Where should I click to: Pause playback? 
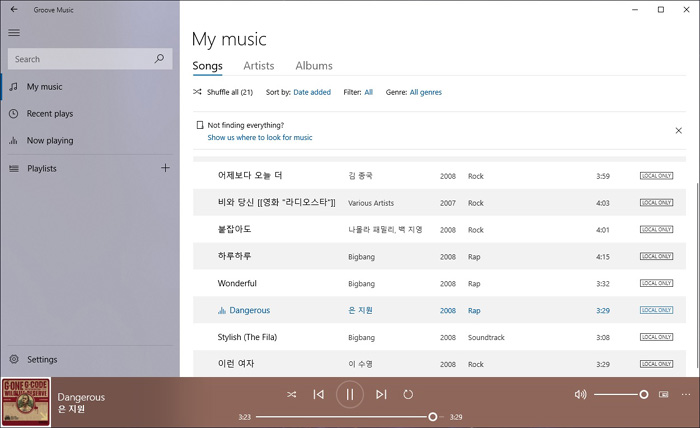coord(350,394)
